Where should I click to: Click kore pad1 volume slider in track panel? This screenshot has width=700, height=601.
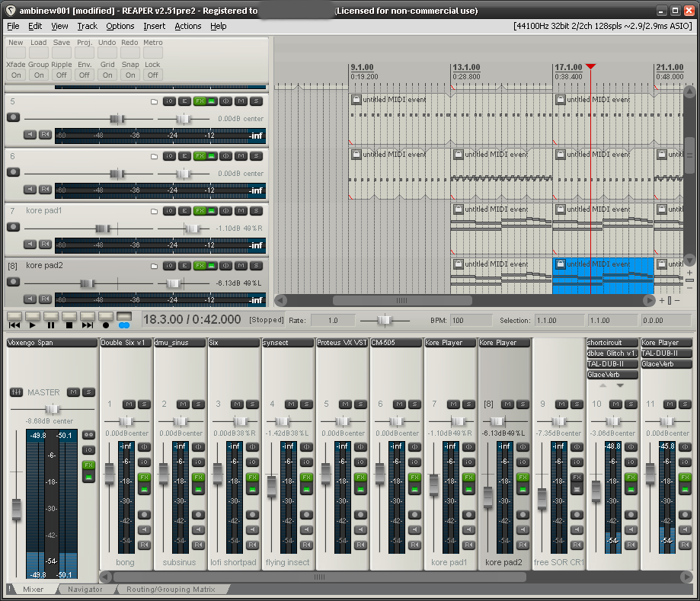point(102,229)
